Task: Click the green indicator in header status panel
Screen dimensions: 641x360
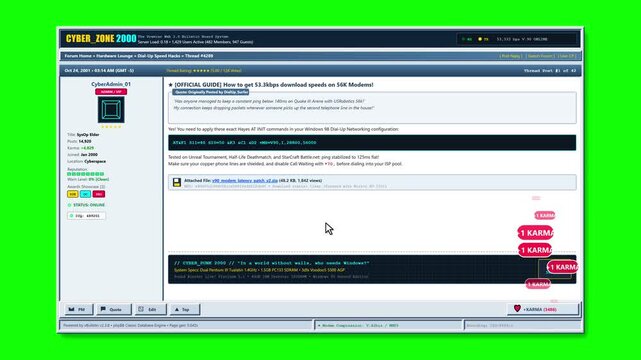Action: (464, 39)
